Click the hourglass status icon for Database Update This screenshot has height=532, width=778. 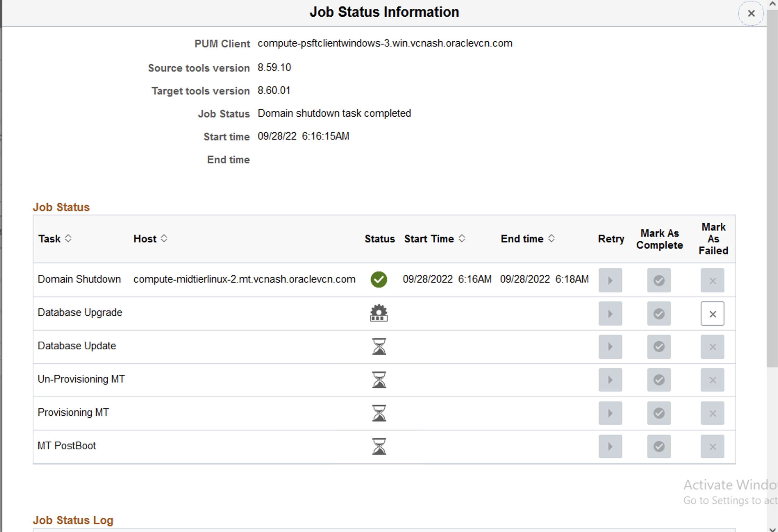(x=379, y=346)
